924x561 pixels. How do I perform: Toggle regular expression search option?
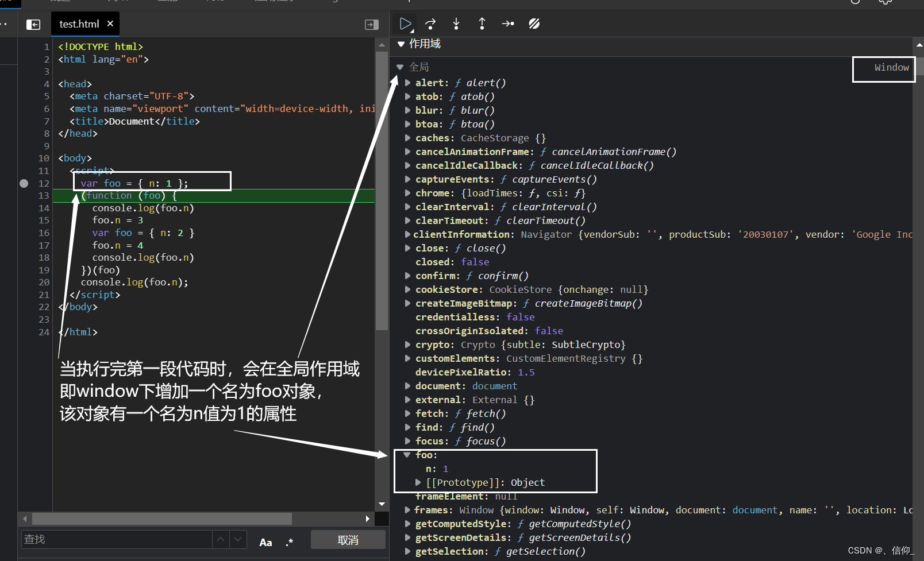tap(289, 542)
